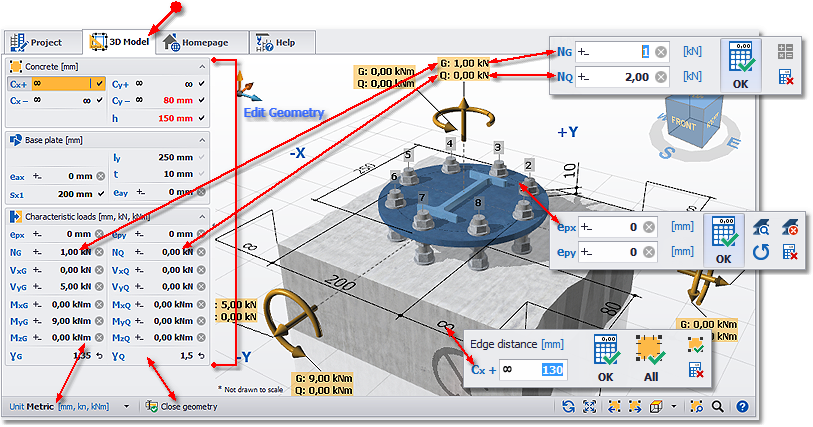Open the view style dropdown arrow in bottom toolbar
This screenshot has height=427, width=813.
click(x=674, y=407)
